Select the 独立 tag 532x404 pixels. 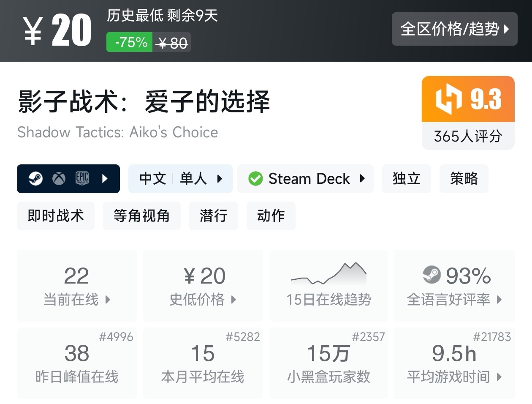(406, 179)
